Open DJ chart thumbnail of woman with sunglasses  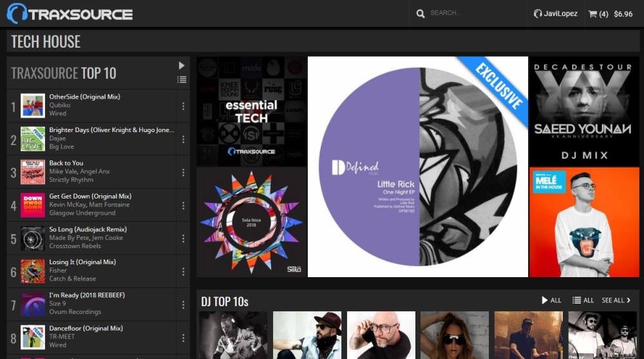[x=455, y=335]
